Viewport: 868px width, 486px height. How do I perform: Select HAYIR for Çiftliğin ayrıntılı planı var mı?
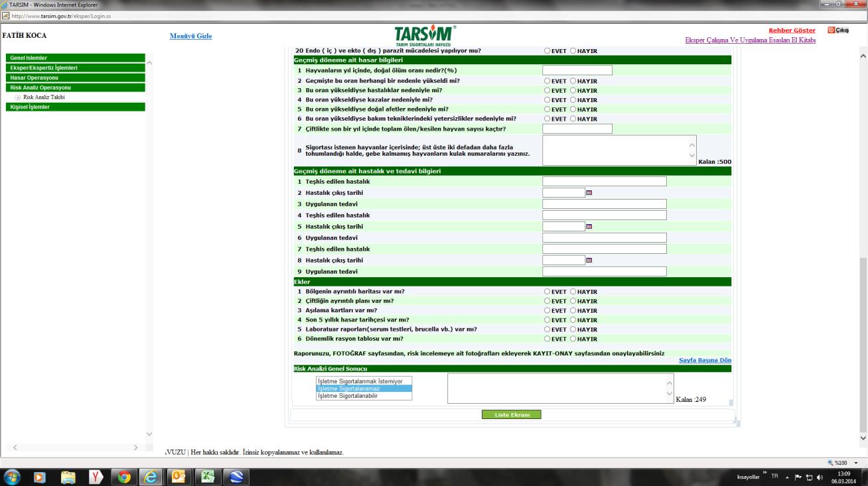pyautogui.click(x=573, y=301)
